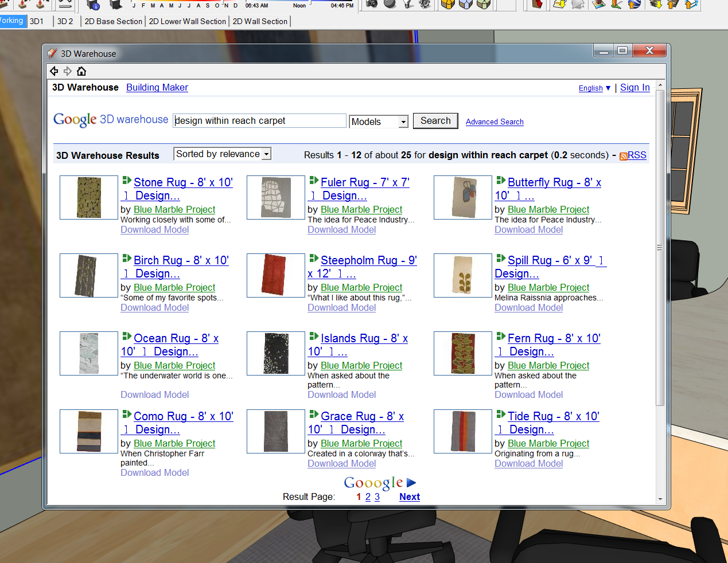Screen dimensions: 728x563
Task: Click green arrow icon beside Como Rug
Action: (127, 415)
